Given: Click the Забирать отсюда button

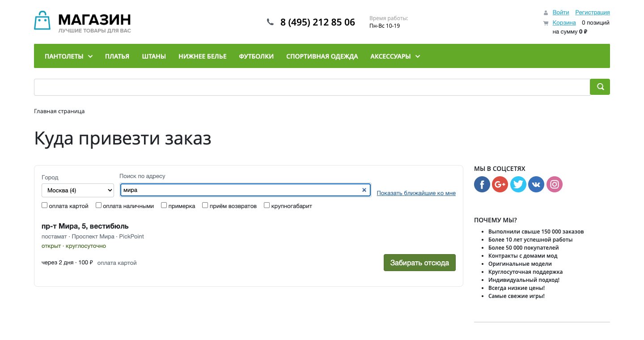Looking at the screenshot, I should pos(419,263).
